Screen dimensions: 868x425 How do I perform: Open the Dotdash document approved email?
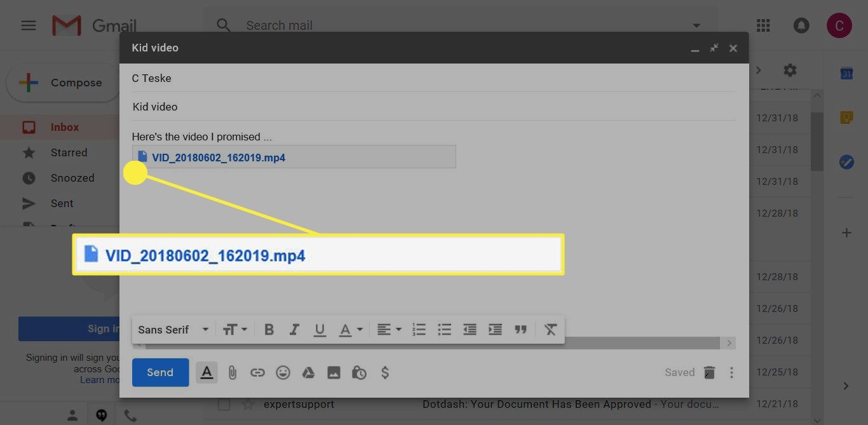click(571, 404)
